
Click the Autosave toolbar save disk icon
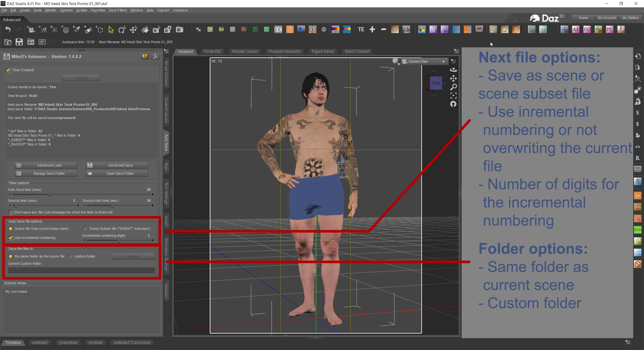point(19,42)
